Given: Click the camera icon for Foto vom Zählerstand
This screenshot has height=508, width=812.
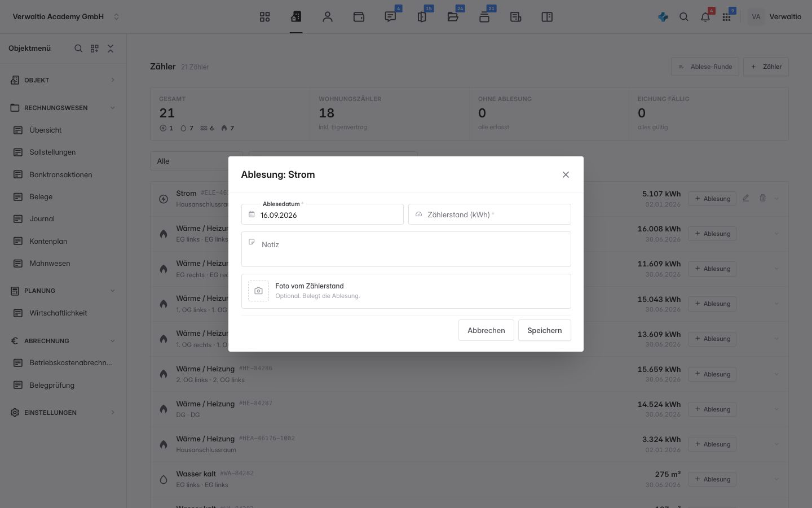Looking at the screenshot, I should point(258,291).
